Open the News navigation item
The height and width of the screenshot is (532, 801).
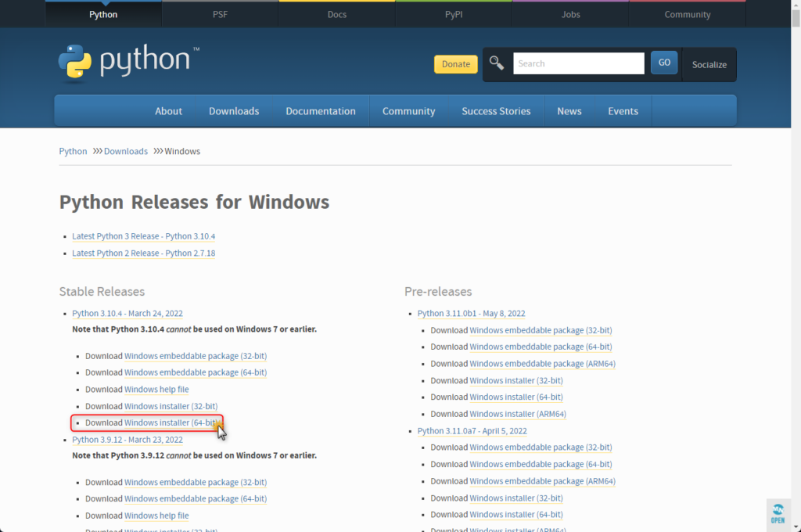point(569,111)
